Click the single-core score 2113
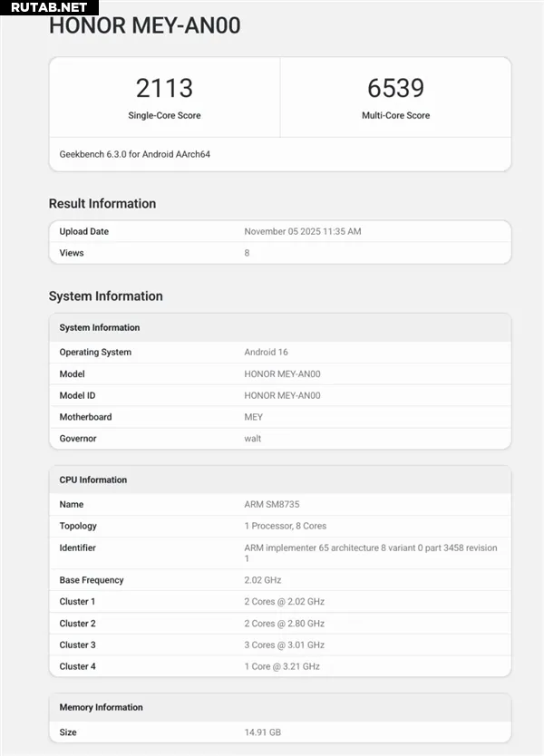544x756 pixels. pyautogui.click(x=164, y=88)
